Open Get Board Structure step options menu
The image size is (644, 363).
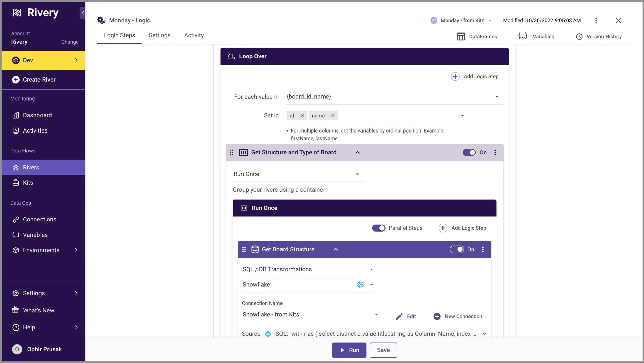[482, 249]
